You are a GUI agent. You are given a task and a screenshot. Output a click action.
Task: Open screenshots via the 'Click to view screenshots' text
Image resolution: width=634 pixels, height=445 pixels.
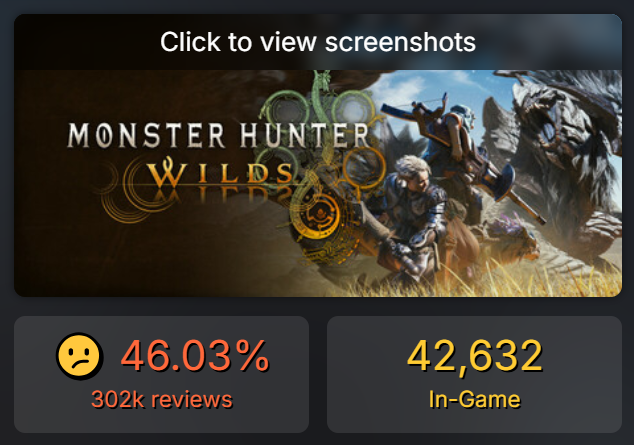click(318, 42)
